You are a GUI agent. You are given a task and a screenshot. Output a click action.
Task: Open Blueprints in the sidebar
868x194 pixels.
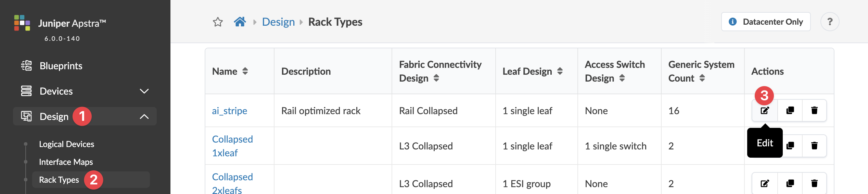pos(61,66)
